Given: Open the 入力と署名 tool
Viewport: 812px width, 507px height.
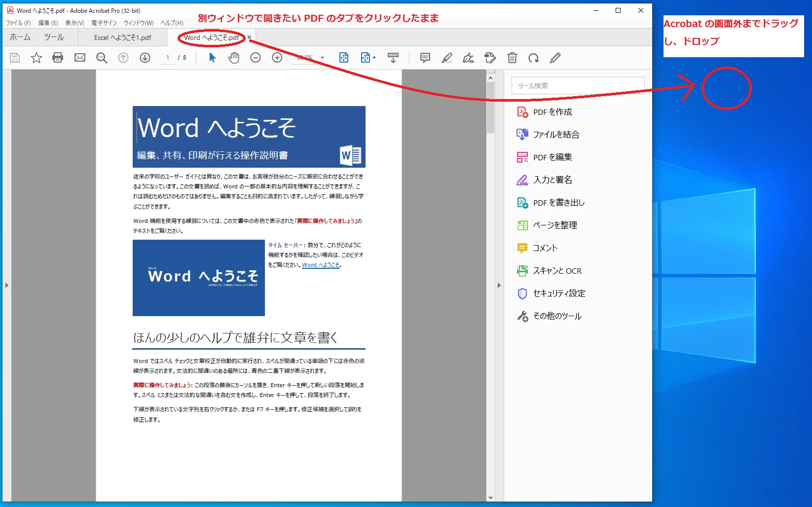Looking at the screenshot, I should (x=545, y=180).
